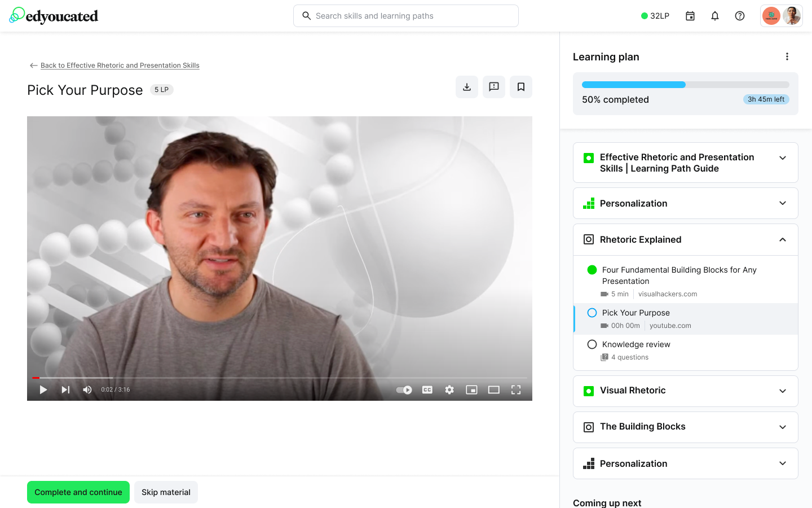Viewport: 812px width, 508px height.
Task: Open the calendar in the top bar
Action: point(690,16)
